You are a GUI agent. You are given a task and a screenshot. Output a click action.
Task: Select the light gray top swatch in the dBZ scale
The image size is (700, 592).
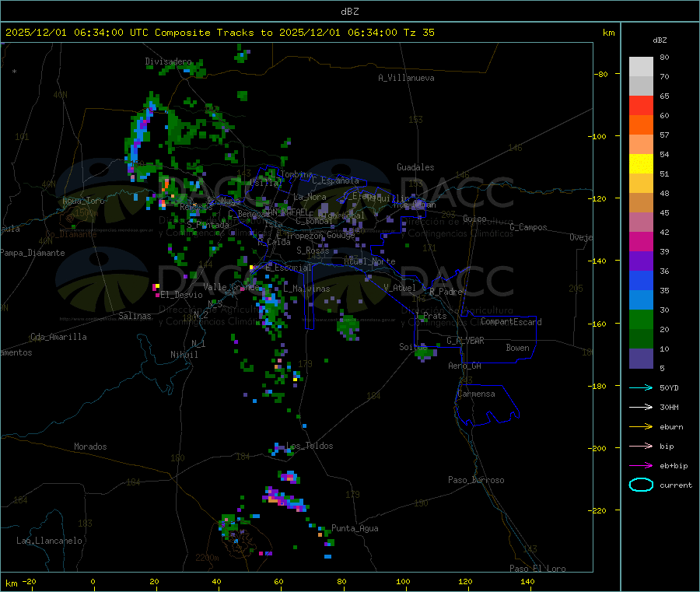pos(641,67)
